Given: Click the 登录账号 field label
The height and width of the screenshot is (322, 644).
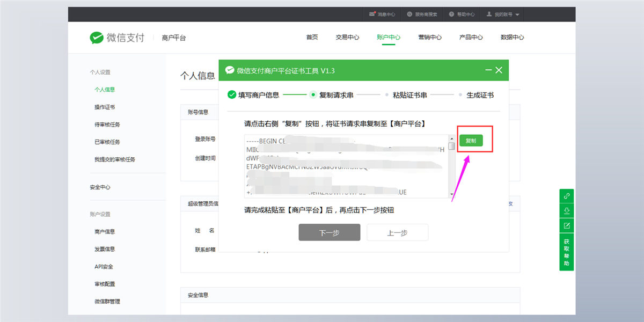Looking at the screenshot, I should pos(205,139).
